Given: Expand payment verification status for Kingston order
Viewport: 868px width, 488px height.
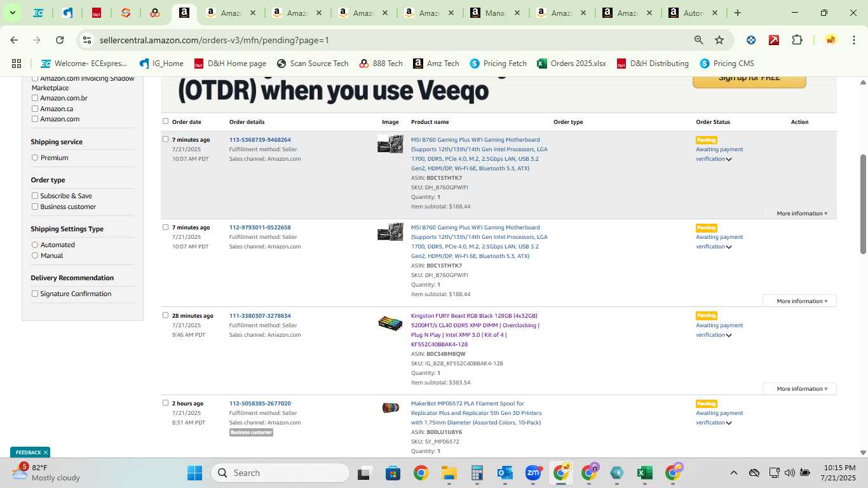Looking at the screenshot, I should (729, 335).
